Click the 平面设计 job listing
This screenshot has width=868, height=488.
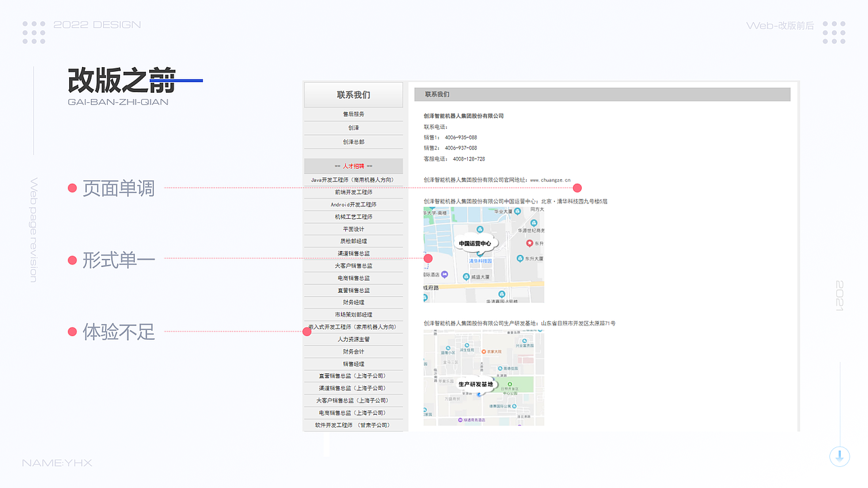[x=353, y=228]
